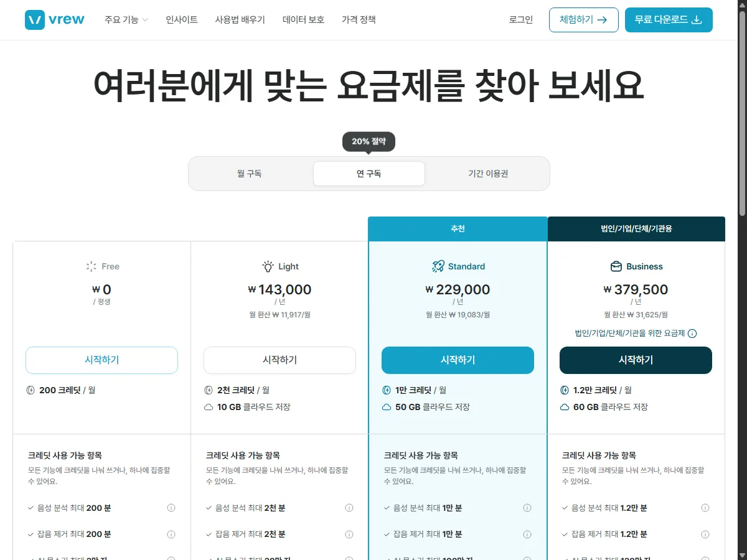Click info icon for 잡음 제거 최대 200 분

click(171, 534)
